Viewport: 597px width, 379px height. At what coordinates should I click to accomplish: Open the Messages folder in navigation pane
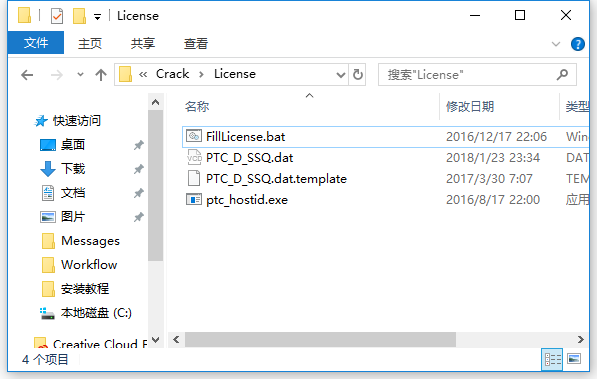pos(90,241)
